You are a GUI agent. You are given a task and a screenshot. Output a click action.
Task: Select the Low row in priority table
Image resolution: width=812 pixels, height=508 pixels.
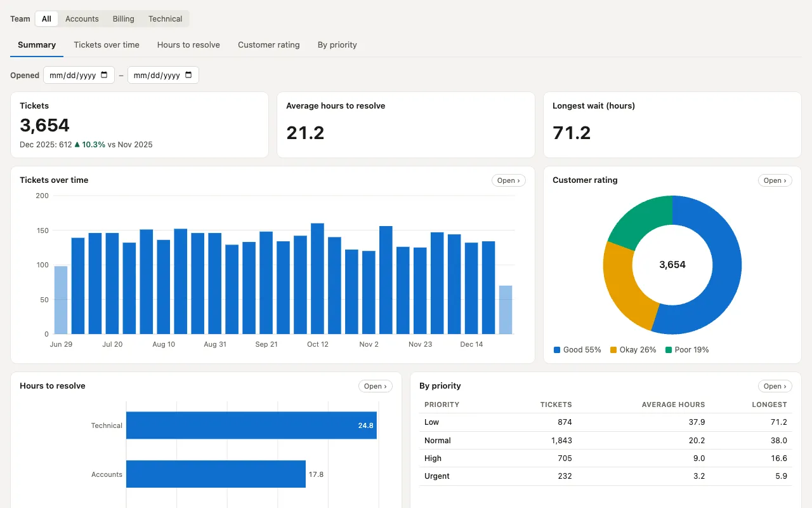pyautogui.click(x=606, y=422)
